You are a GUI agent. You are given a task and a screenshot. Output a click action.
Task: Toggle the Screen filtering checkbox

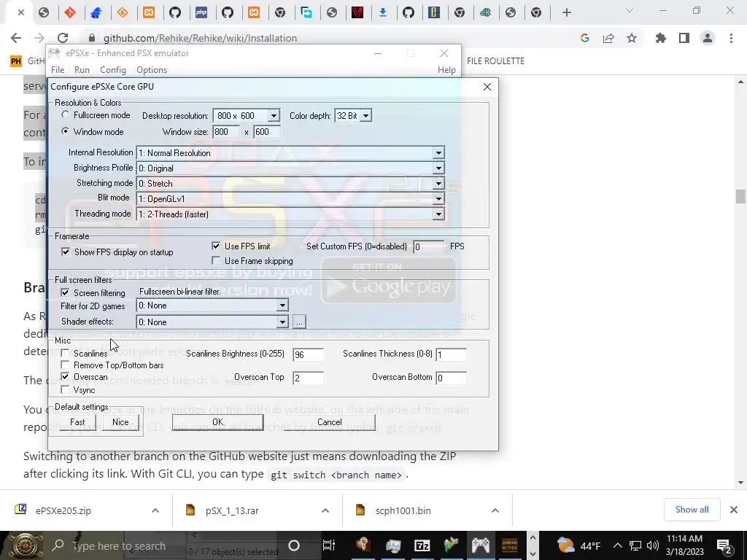(x=65, y=292)
